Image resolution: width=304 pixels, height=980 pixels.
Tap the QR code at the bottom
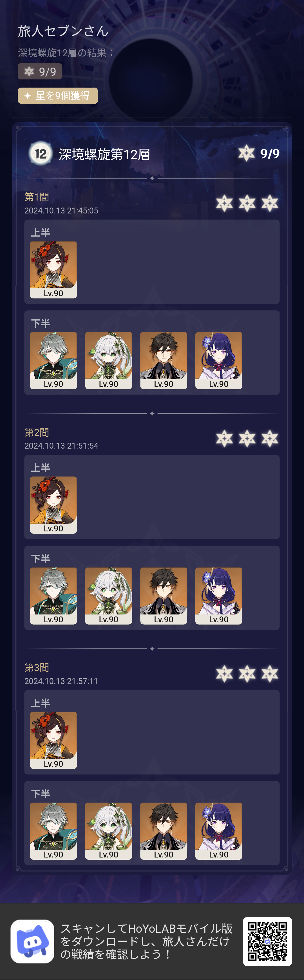267,941
